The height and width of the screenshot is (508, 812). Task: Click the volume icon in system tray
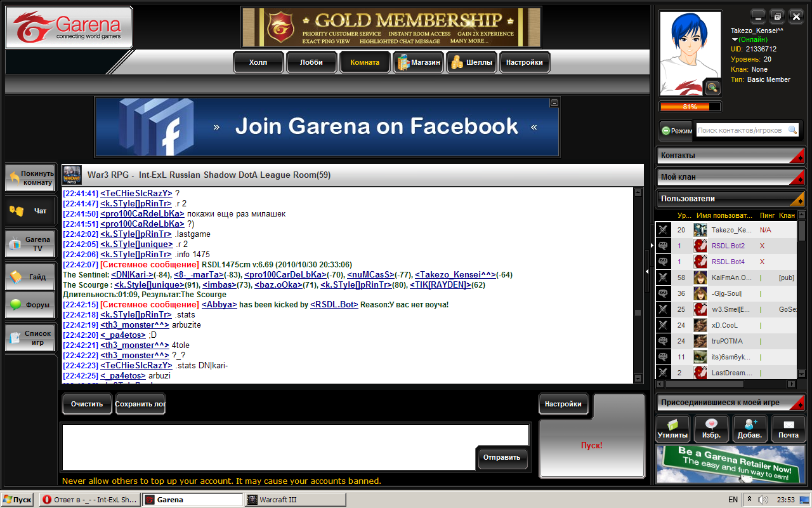point(763,500)
